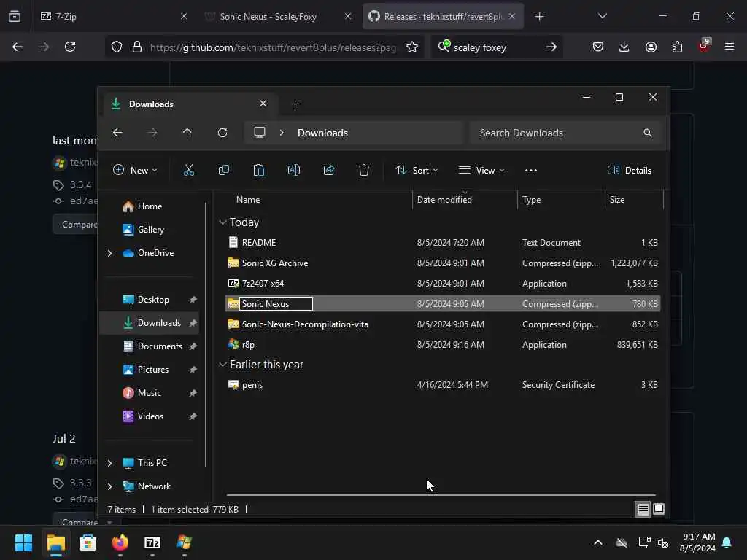Show hidden system tray icons
The height and width of the screenshot is (560, 747).
pyautogui.click(x=598, y=542)
